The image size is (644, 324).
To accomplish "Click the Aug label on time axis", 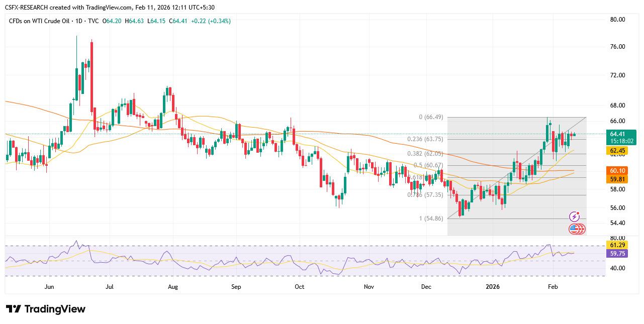I will 172,287.
